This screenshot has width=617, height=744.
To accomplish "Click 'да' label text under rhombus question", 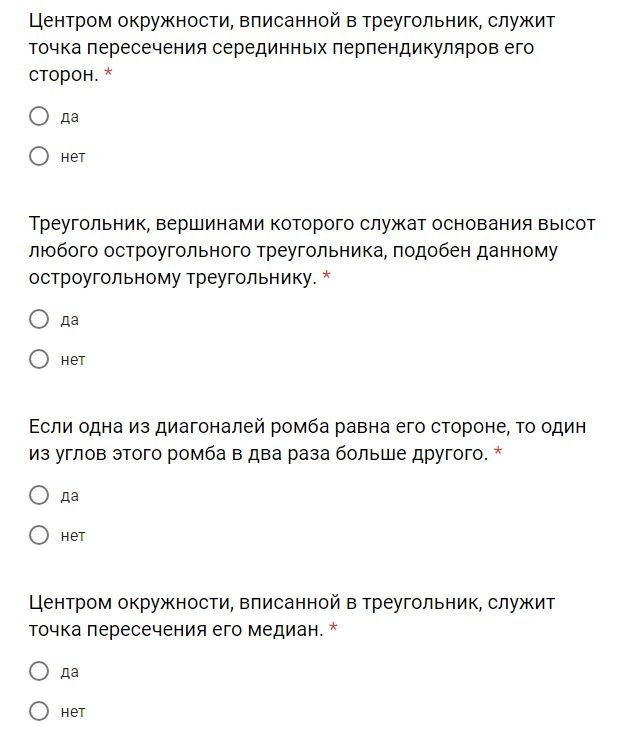I will click(x=70, y=496).
